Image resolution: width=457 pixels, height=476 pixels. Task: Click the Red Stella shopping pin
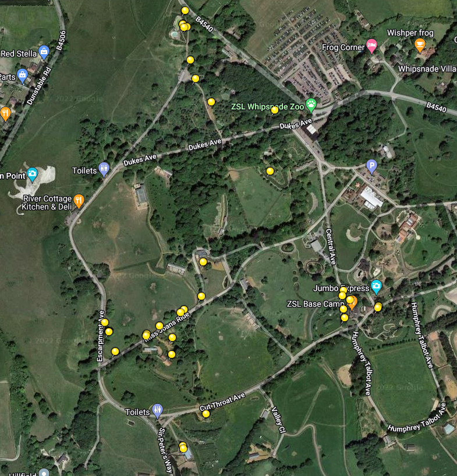44,52
